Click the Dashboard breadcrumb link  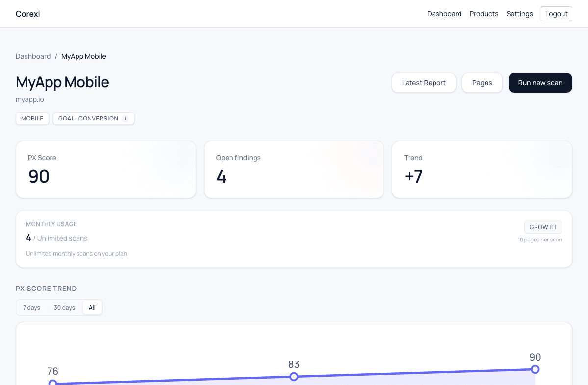pos(33,56)
